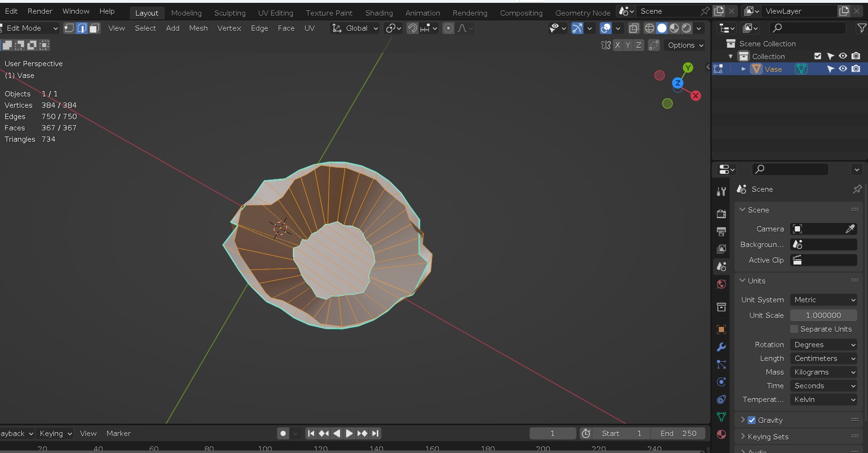Viewport: 868px width, 453px height.
Task: Open the Mass Kilograms dropdown
Action: point(824,372)
